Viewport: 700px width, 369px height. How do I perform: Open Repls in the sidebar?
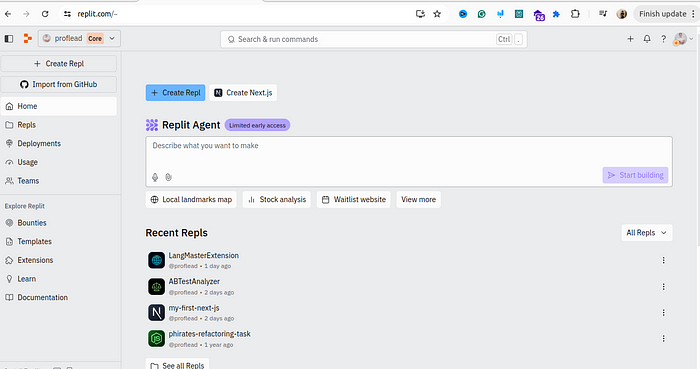click(58, 125)
